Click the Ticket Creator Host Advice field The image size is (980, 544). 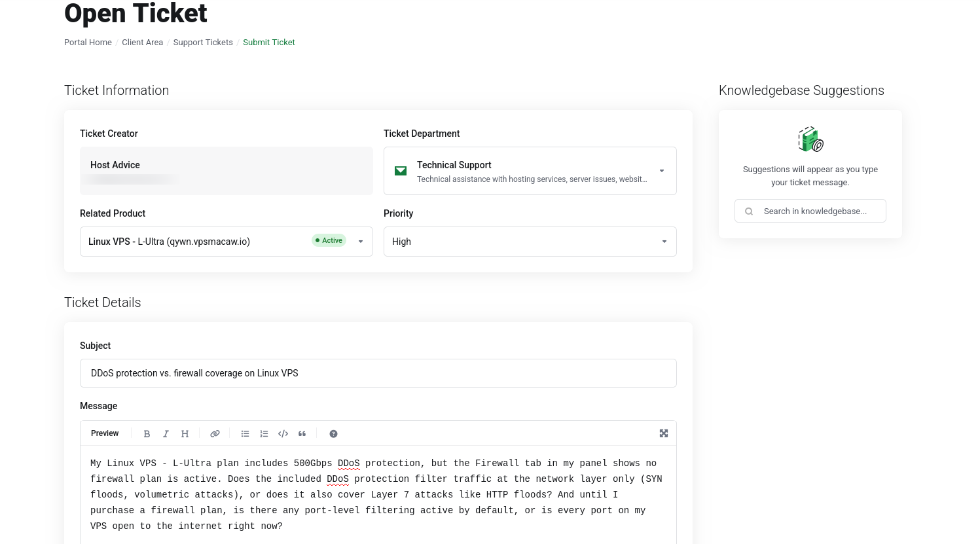click(x=227, y=171)
